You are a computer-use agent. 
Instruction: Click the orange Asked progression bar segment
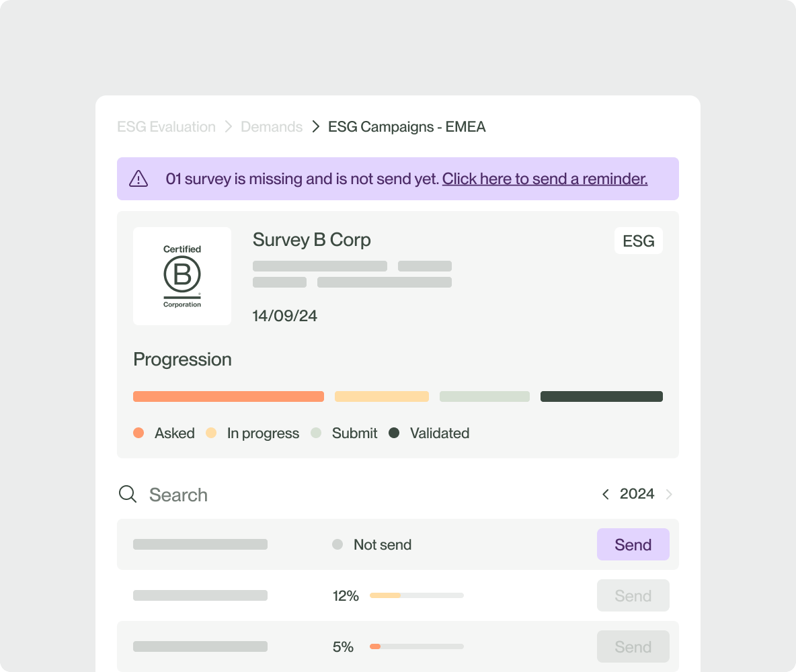[229, 396]
